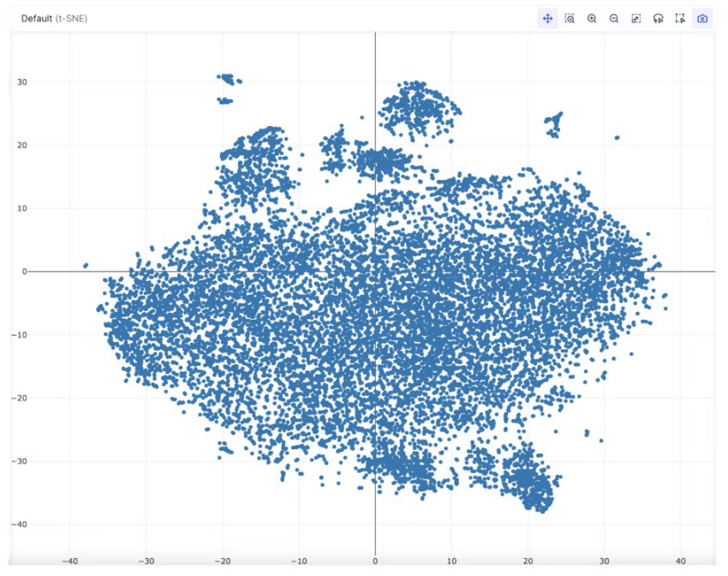The width and height of the screenshot is (728, 576).
Task: Download plot with the camera icon
Action: pyautogui.click(x=702, y=19)
